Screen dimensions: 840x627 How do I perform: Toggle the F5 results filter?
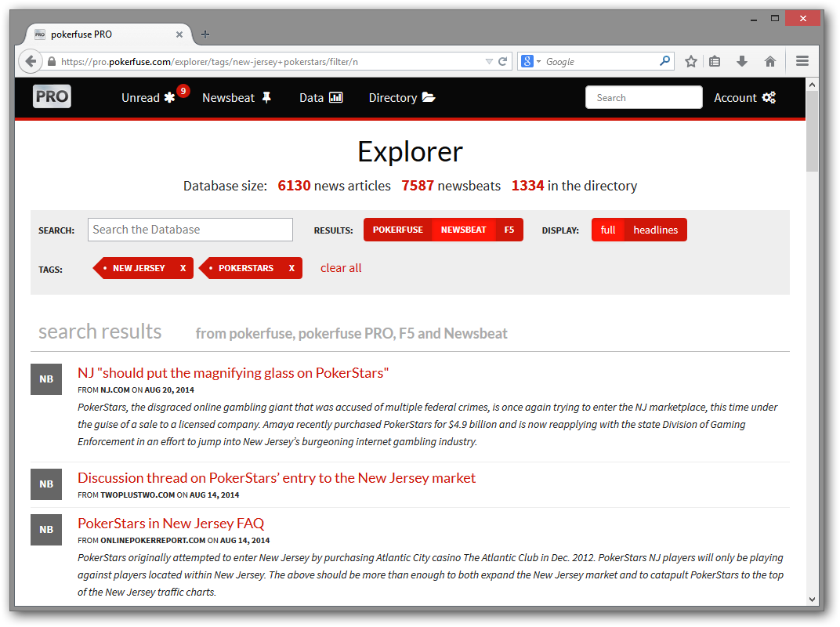[509, 230]
